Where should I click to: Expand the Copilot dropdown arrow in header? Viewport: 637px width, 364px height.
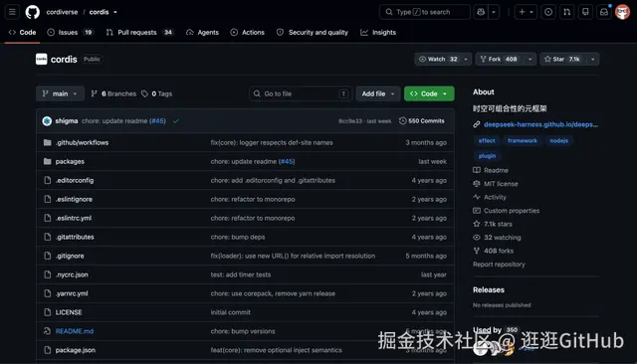coord(494,12)
